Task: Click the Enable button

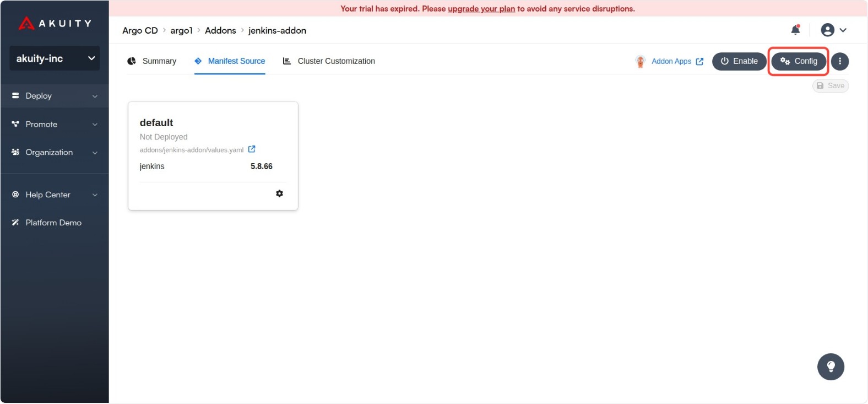Action: pos(739,61)
